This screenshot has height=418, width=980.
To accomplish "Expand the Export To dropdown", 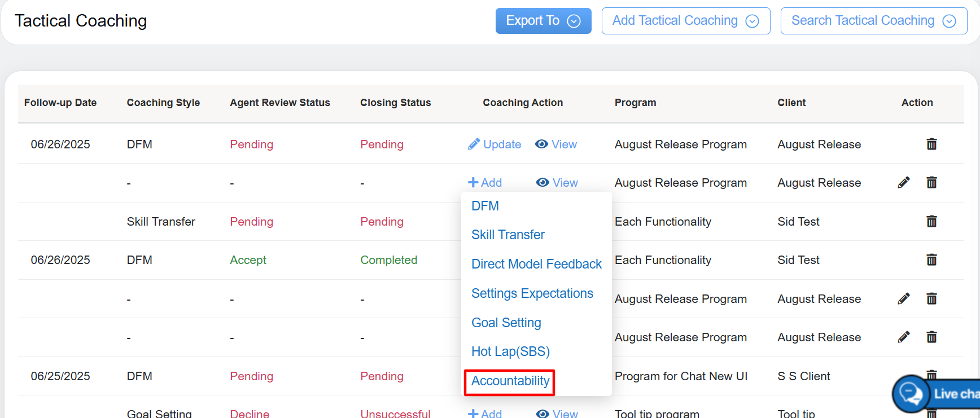I will pos(543,21).
